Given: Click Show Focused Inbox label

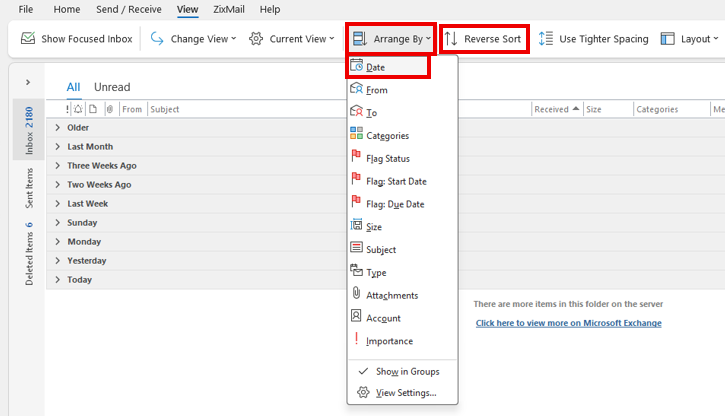Looking at the screenshot, I should (87, 39).
